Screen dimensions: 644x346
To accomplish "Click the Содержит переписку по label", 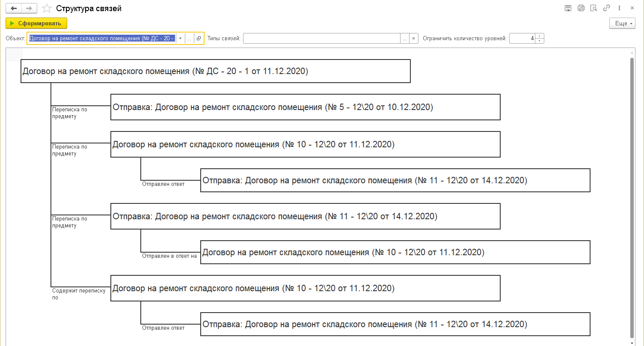I will pos(79,294).
